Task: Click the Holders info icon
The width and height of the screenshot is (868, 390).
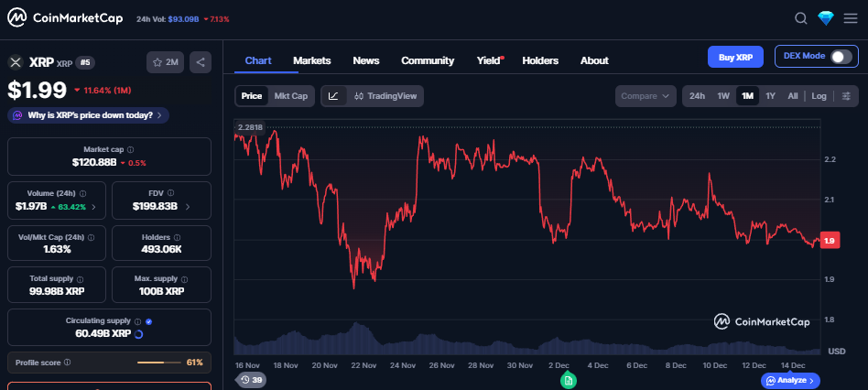Action: pyautogui.click(x=177, y=237)
